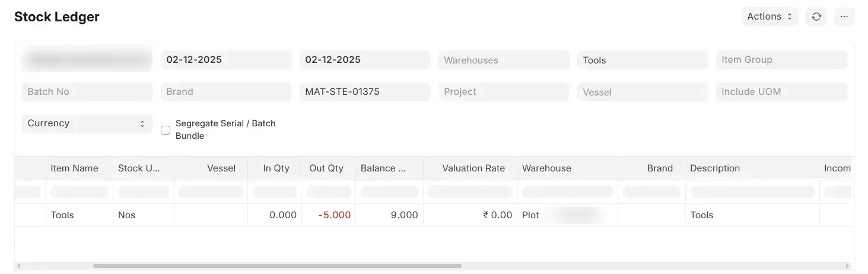868x274 pixels.
Task: Open the Actions dropdown
Action: pyautogui.click(x=770, y=17)
